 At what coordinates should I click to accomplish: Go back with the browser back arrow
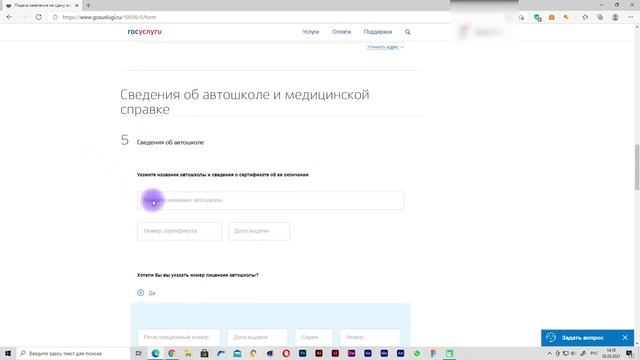9,17
